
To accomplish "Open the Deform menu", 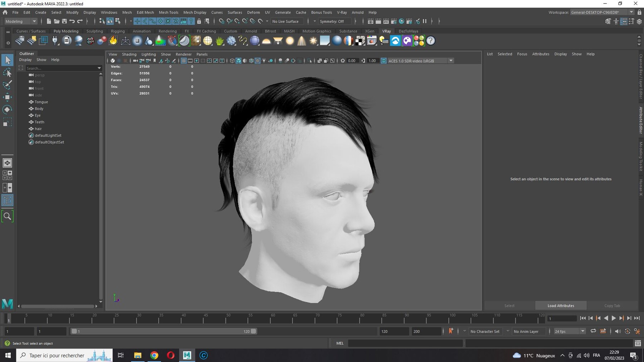I will click(253, 12).
